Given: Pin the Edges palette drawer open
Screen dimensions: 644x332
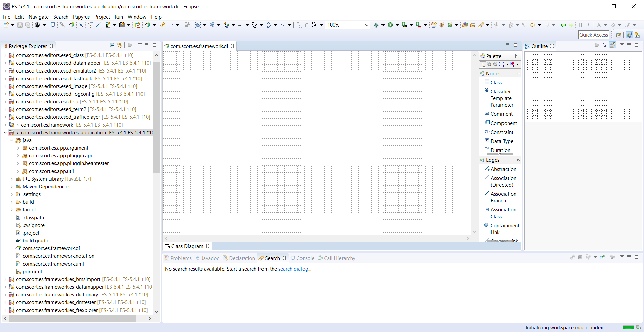Looking at the screenshot, I should (518, 160).
